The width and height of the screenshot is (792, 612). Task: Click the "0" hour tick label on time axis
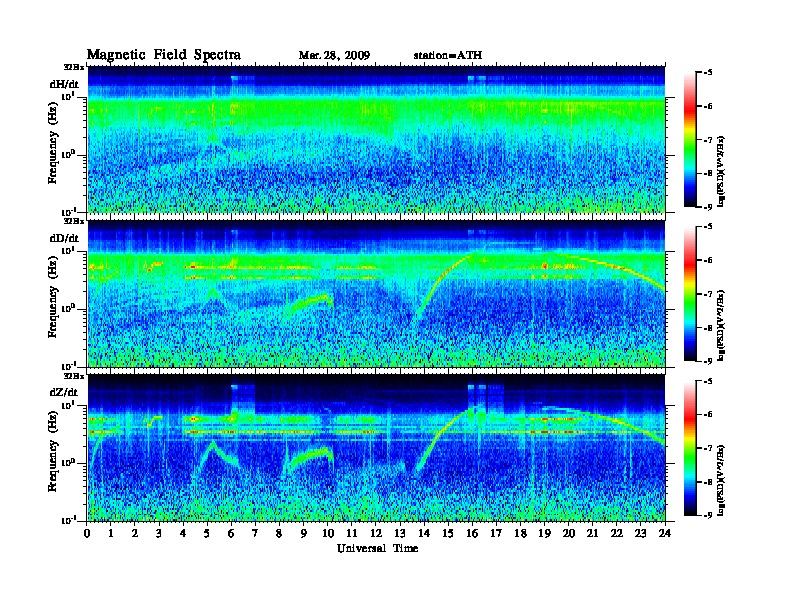tap(87, 533)
